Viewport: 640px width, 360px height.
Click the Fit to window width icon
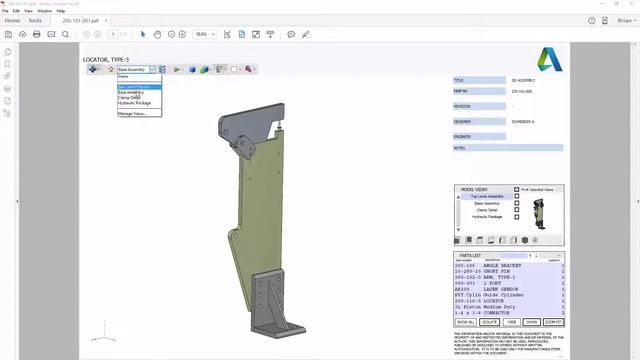coord(227,35)
